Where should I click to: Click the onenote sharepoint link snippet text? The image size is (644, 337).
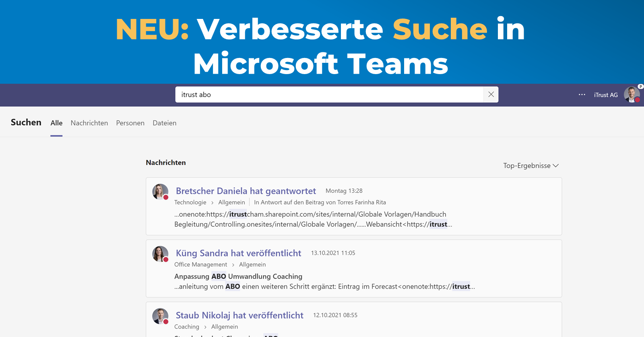[313, 219]
